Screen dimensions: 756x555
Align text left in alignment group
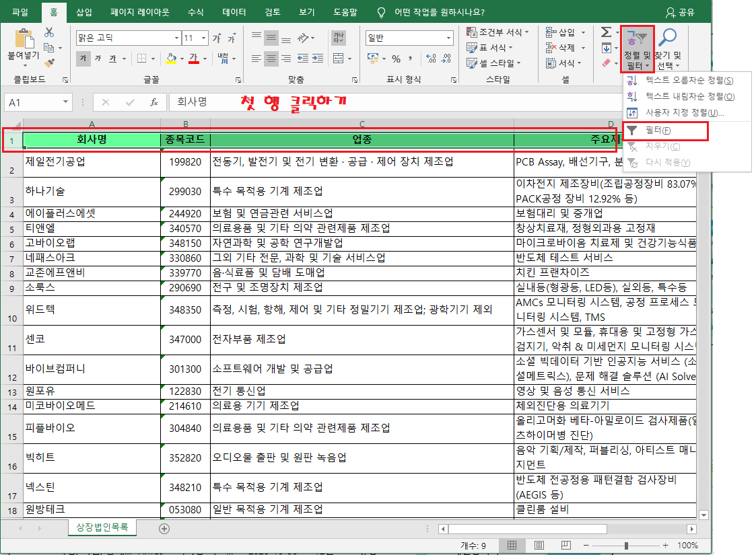click(256, 59)
